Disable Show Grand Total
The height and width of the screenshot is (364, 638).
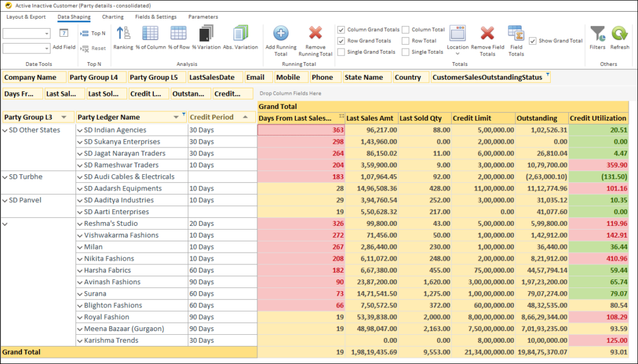tap(533, 40)
